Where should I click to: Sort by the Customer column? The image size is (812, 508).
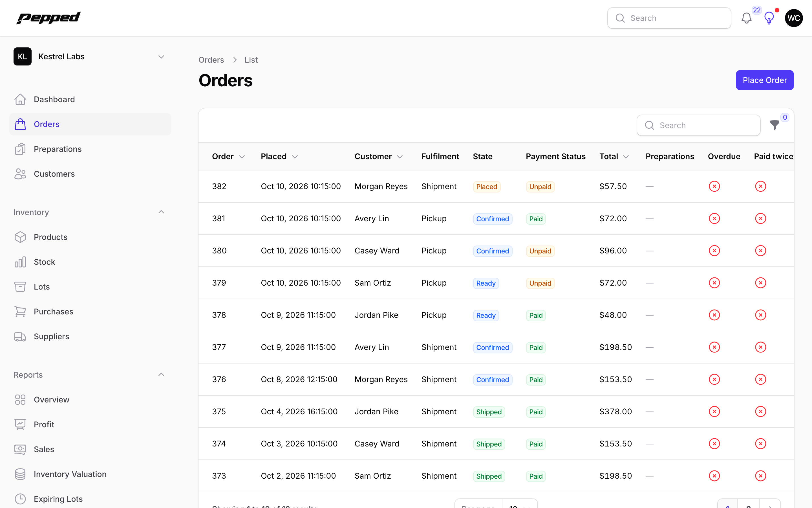(x=379, y=157)
